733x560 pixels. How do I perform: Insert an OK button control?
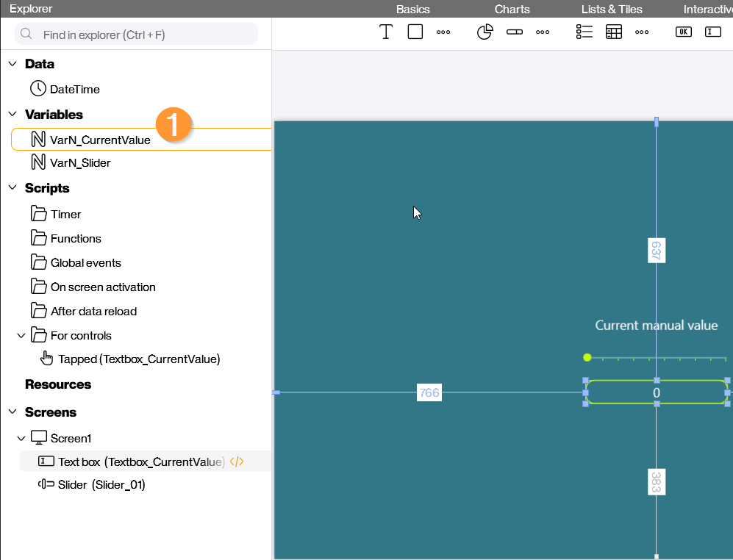(684, 32)
